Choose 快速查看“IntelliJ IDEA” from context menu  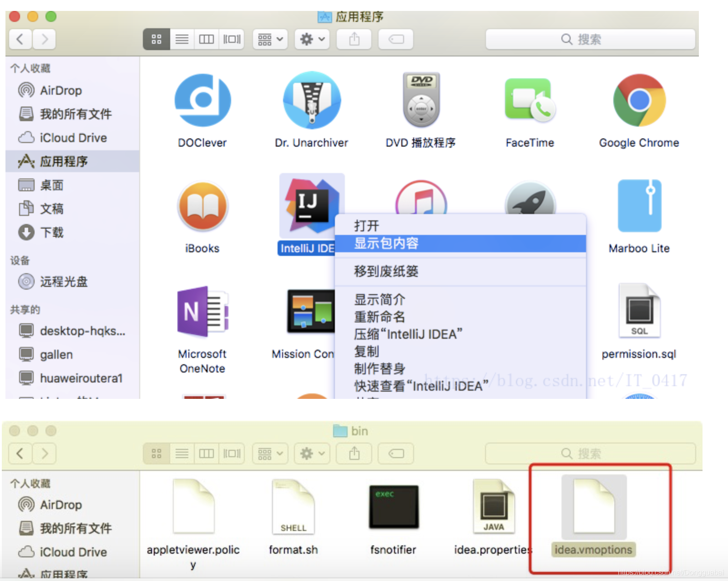pos(460,386)
